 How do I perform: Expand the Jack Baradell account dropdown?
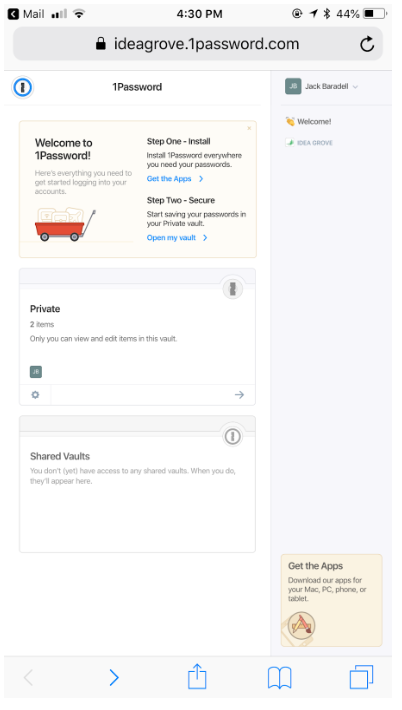tap(322, 86)
